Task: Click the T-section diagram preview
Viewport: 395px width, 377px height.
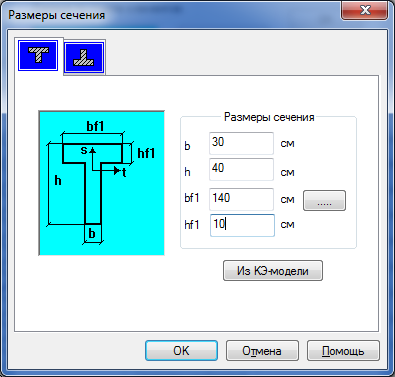Action: click(102, 183)
